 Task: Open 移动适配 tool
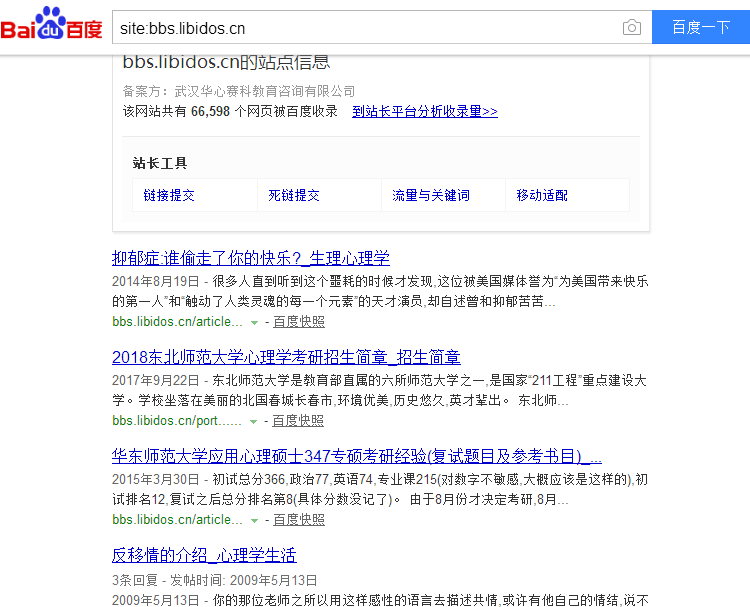point(542,195)
